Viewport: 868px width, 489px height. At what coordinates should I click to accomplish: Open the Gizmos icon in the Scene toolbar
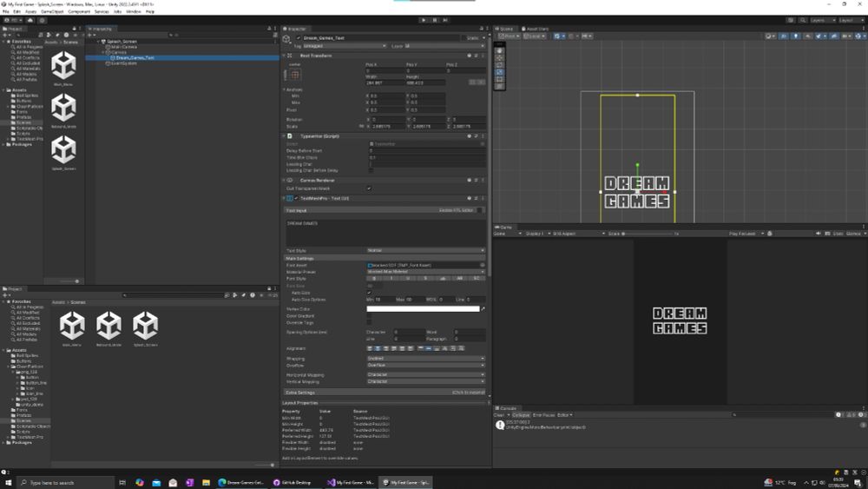858,36
